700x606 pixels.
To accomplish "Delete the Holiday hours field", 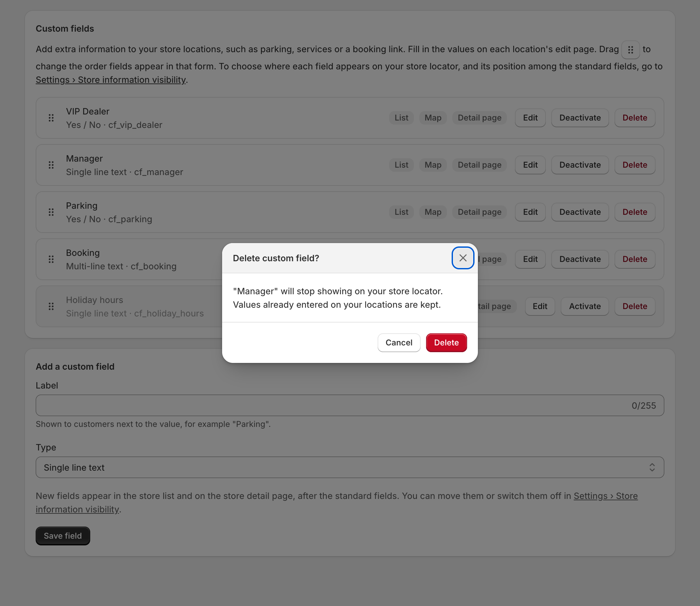I will 635,306.
